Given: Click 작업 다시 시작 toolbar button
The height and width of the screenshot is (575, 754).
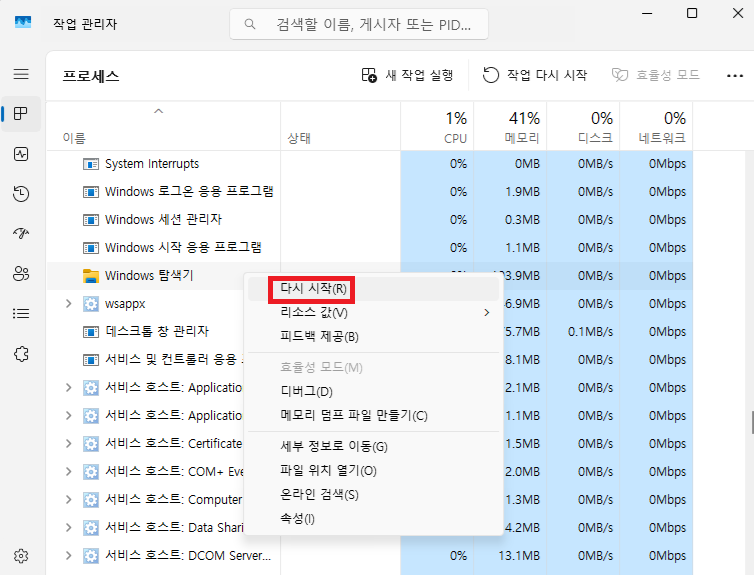Looking at the screenshot, I should click(535, 75).
